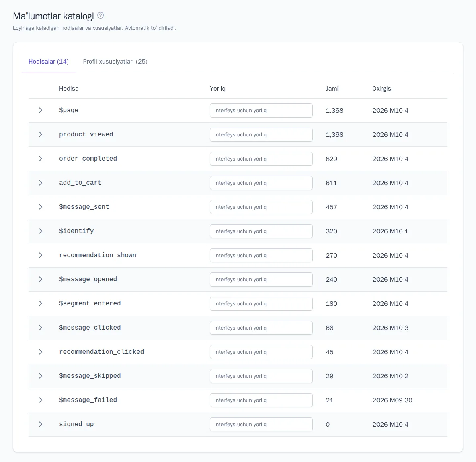This screenshot has height=462, width=476.
Task: Focus the label field for $page
Action: click(261, 110)
